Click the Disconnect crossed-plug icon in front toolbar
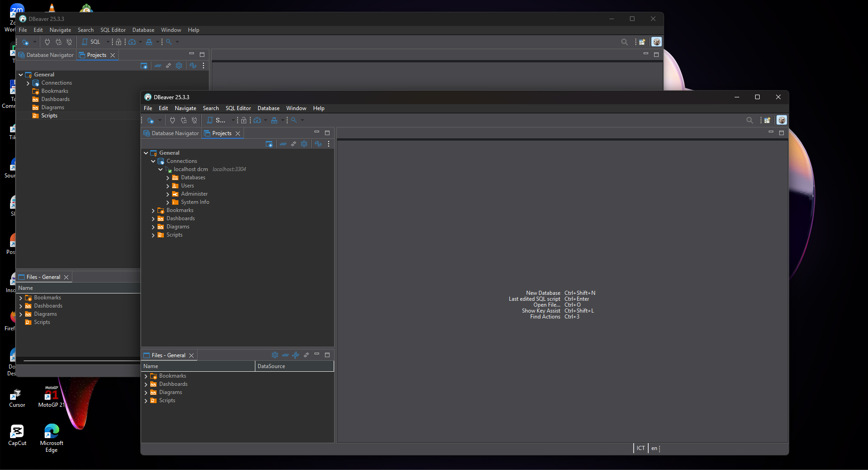The width and height of the screenshot is (868, 470). [x=194, y=121]
